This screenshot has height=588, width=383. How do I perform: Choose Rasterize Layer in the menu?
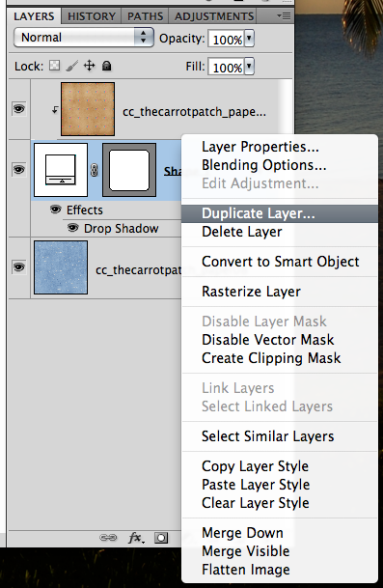click(251, 292)
